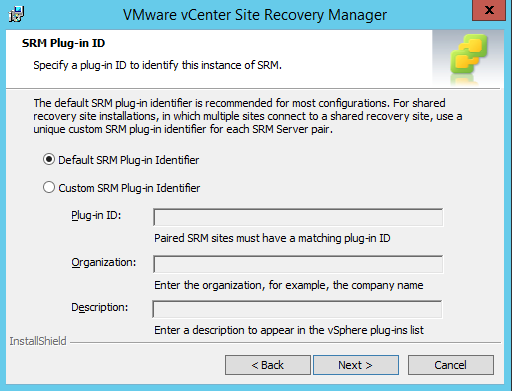
Task: Click the SRM Plug-in ID heading
Action: pos(63,43)
